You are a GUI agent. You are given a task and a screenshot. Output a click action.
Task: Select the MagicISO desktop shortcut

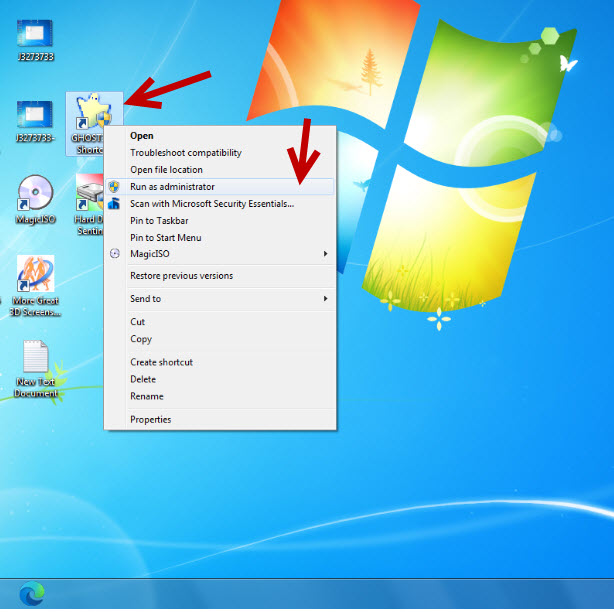click(x=36, y=196)
